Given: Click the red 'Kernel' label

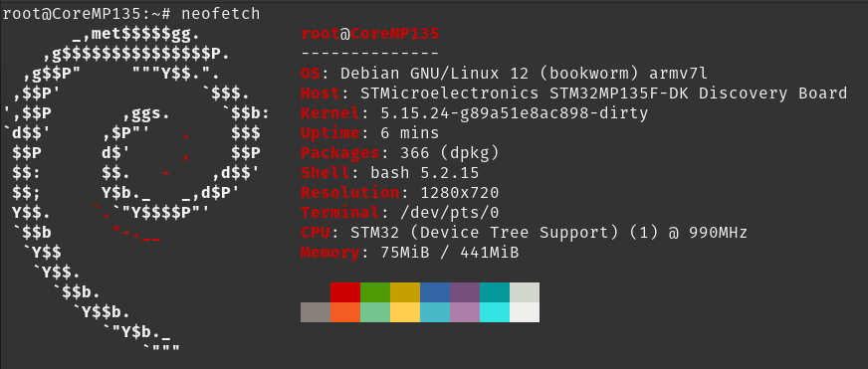Looking at the screenshot, I should pos(330,113).
